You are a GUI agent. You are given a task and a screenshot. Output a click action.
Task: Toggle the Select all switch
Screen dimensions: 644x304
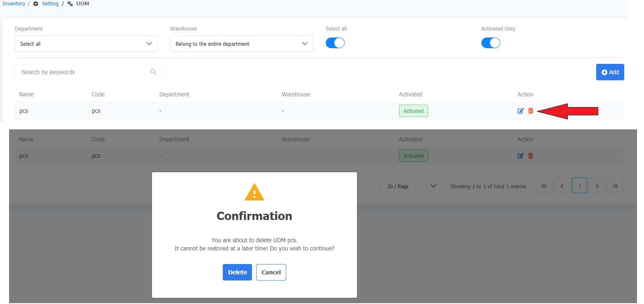coord(335,43)
